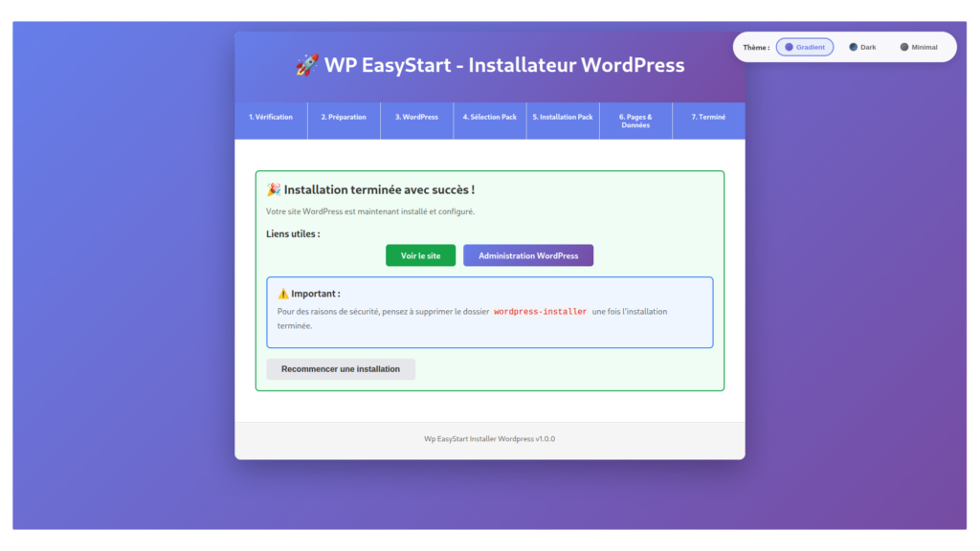
Task: Open the 2. Préparation step tab
Action: 344,118
